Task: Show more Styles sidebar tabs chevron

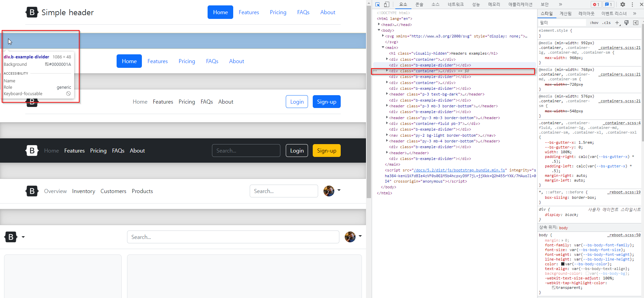Action: [x=635, y=13]
